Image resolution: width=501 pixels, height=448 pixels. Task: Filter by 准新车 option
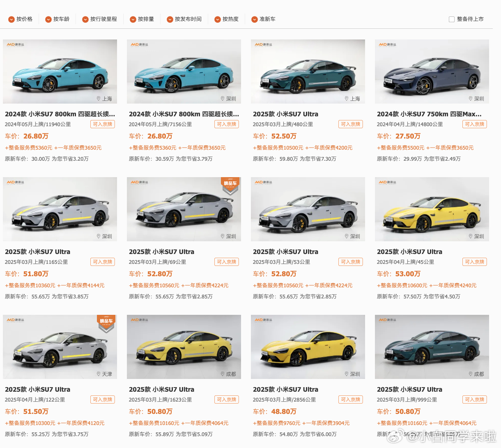(264, 19)
